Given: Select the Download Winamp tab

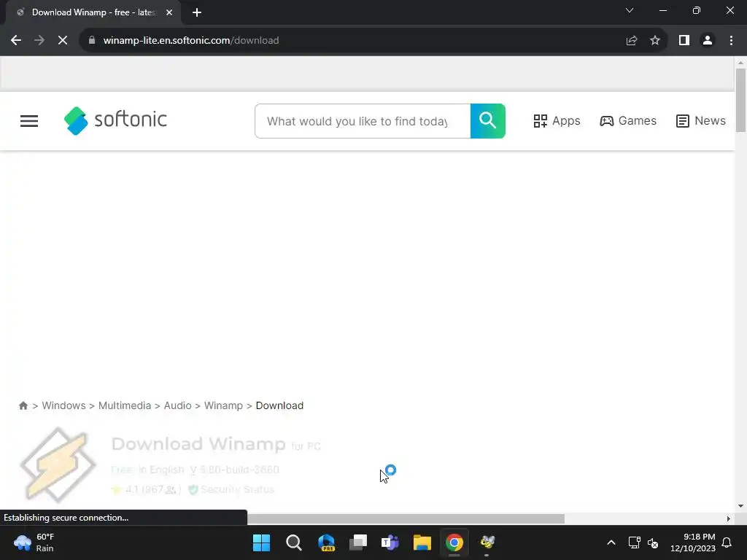Looking at the screenshot, I should tap(93, 12).
